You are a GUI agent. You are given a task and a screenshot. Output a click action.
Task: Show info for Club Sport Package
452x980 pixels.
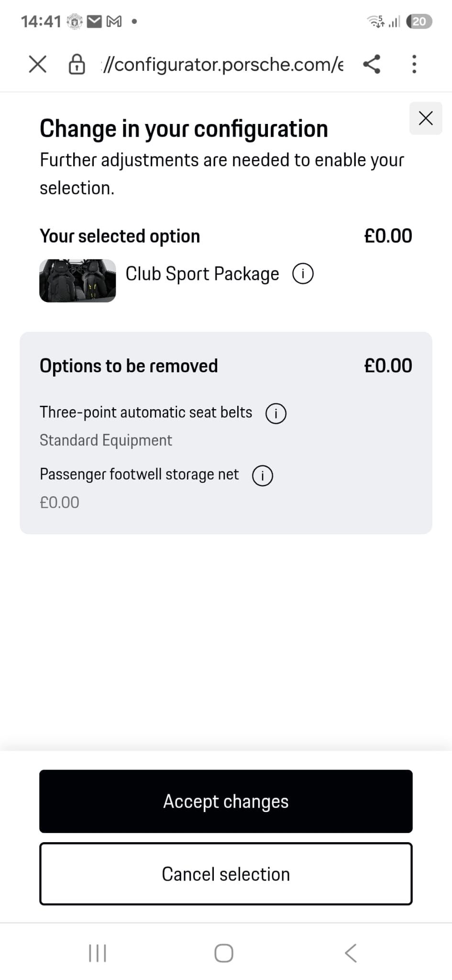[303, 274]
